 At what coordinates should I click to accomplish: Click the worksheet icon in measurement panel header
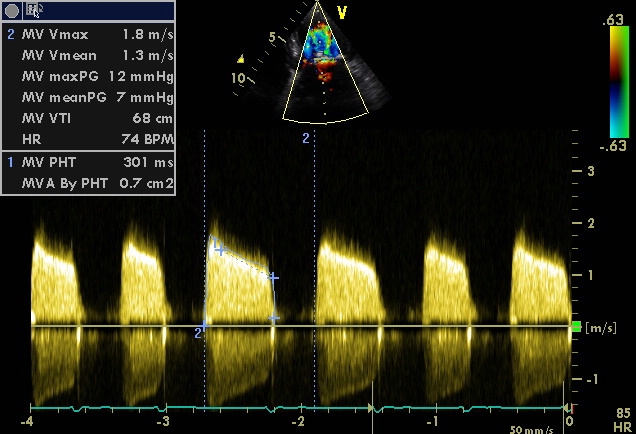34,10
